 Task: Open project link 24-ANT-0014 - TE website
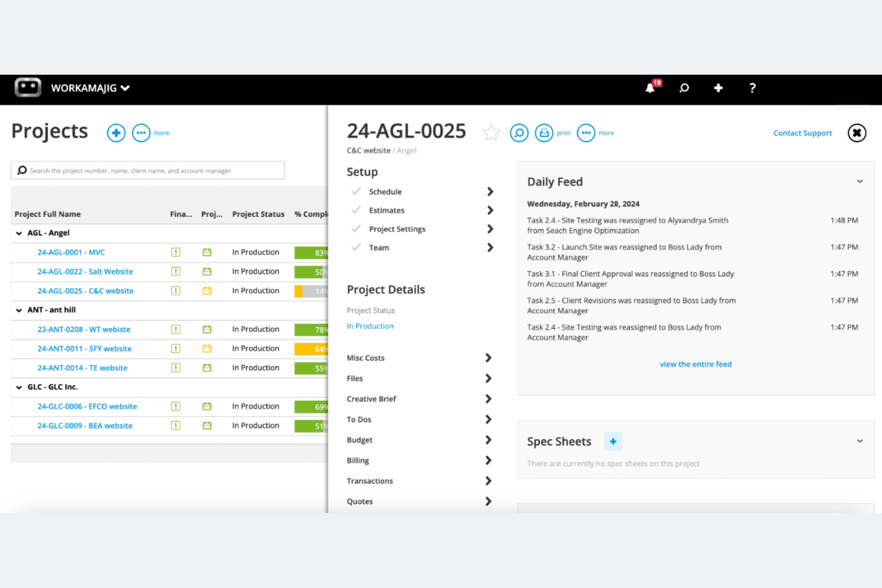pos(82,368)
